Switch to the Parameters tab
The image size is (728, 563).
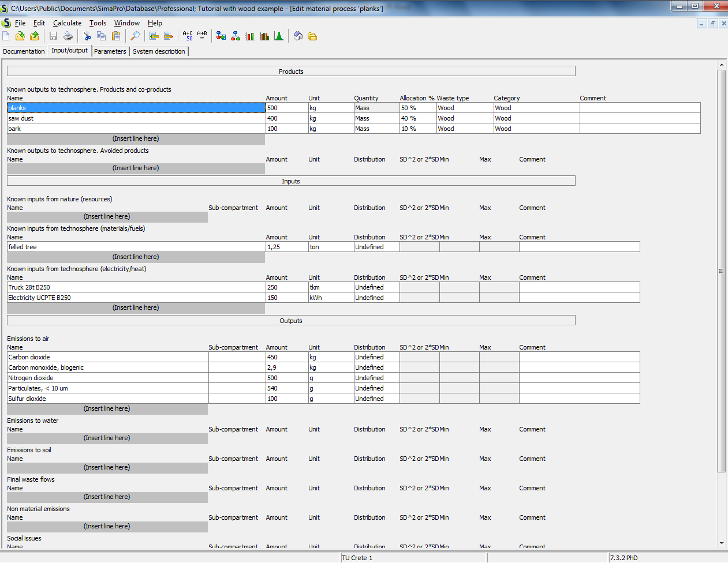(x=110, y=51)
